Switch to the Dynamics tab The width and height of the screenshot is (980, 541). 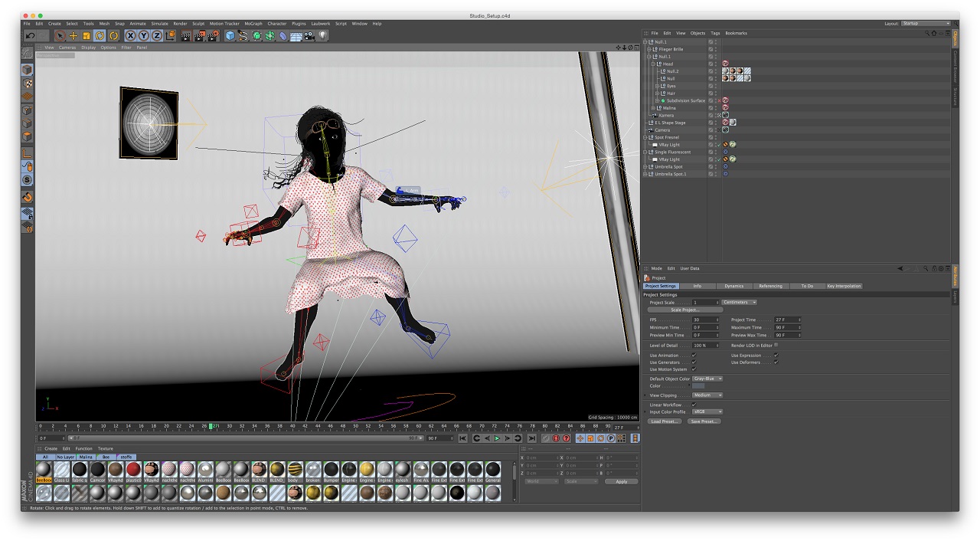pyautogui.click(x=733, y=286)
